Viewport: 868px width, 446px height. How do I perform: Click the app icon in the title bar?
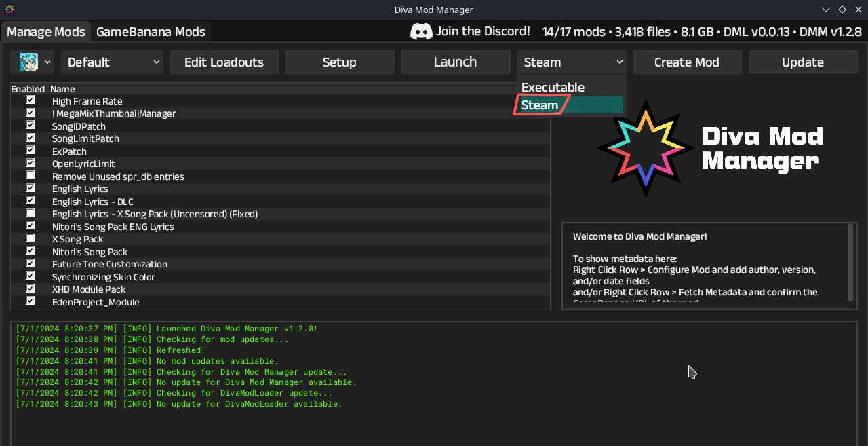click(9, 10)
